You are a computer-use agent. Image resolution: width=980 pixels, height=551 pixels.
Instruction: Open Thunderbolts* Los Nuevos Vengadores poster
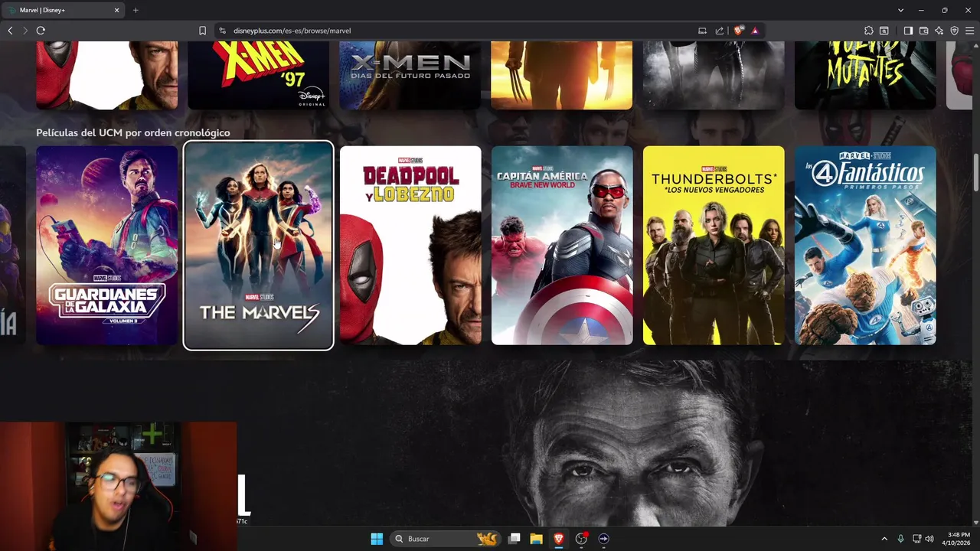tap(714, 245)
